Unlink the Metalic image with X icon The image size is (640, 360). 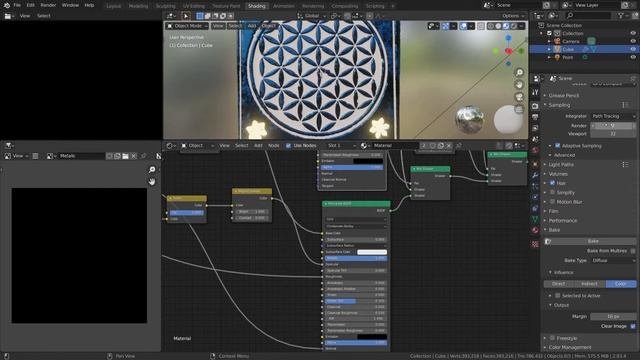point(133,156)
